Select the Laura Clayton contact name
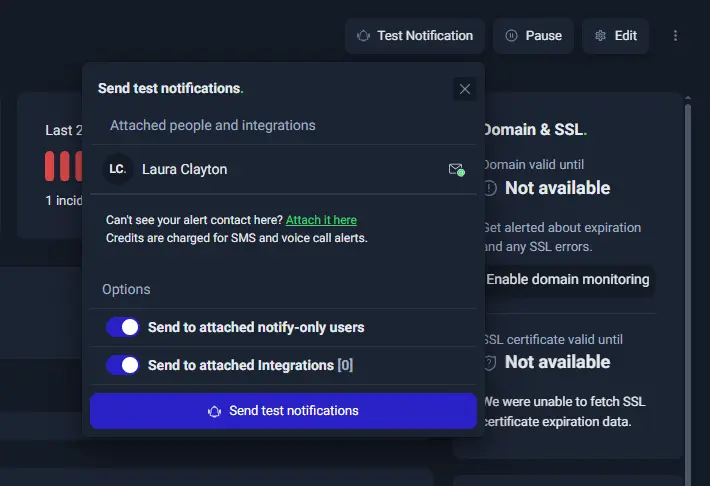The image size is (710, 486). coord(184,169)
